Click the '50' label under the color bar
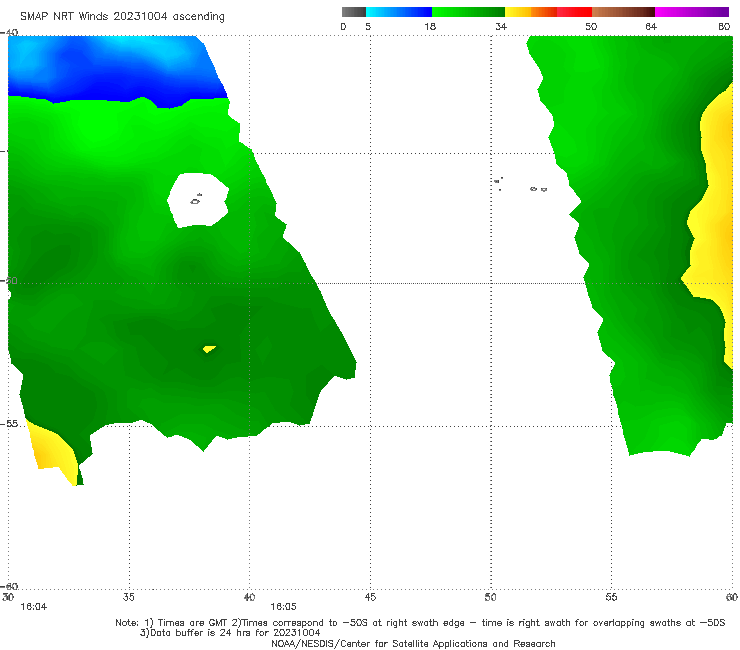The height and width of the screenshot is (650, 740). click(591, 27)
